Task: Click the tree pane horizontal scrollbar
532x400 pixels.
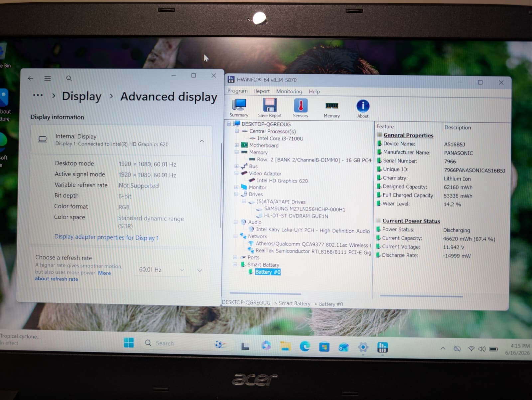Action: coord(265,294)
